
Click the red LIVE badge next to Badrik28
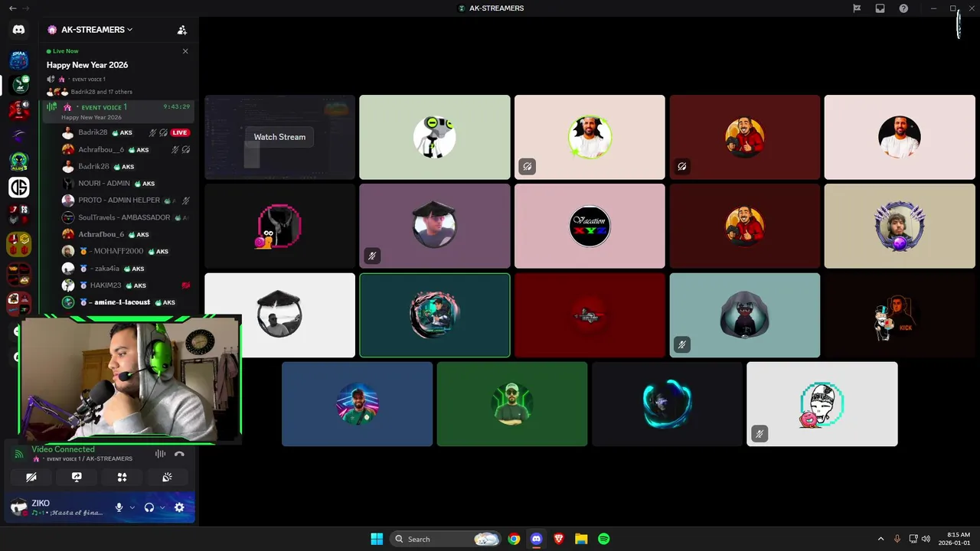point(180,132)
